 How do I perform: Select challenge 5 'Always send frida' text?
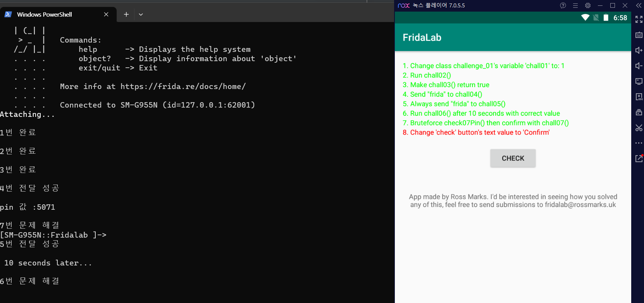point(454,104)
